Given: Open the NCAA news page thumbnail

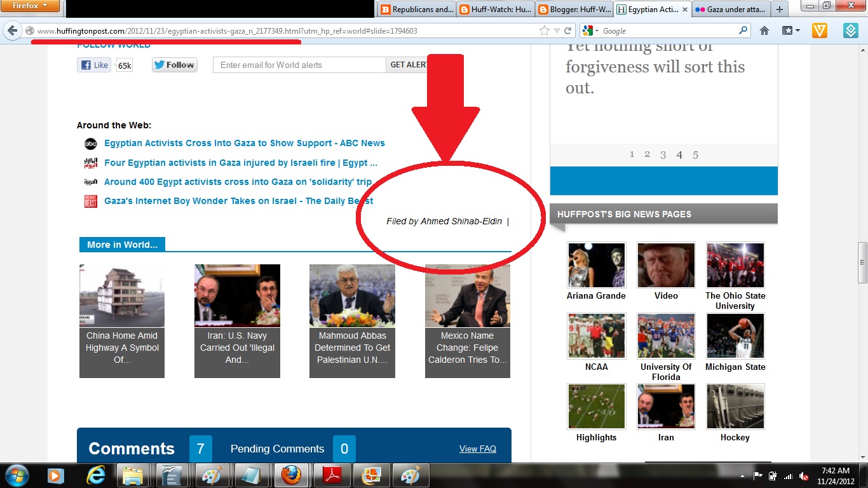Looking at the screenshot, I should [x=597, y=336].
